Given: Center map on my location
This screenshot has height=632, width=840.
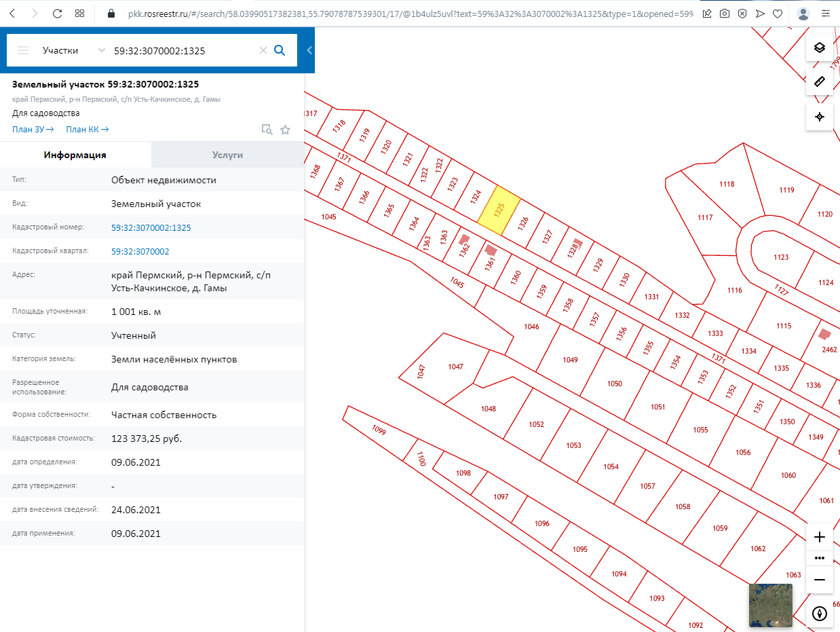Looking at the screenshot, I should pos(819,117).
